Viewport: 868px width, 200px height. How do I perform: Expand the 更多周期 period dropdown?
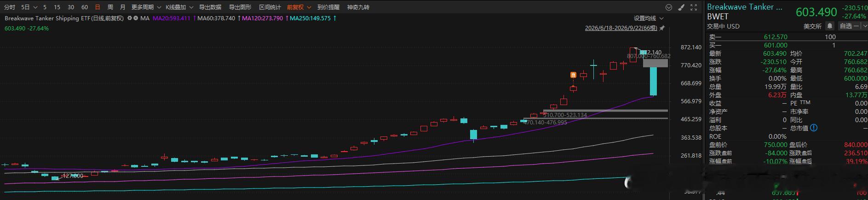click(146, 7)
